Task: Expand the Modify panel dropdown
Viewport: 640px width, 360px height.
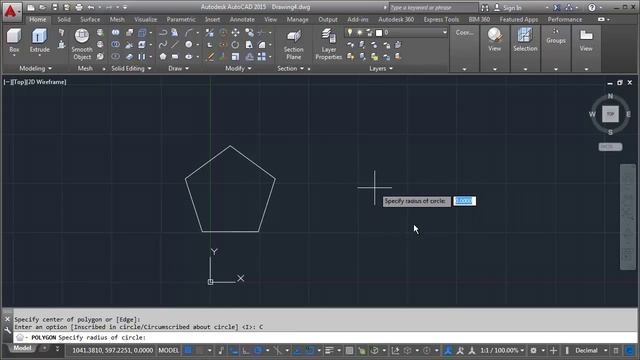Action: click(x=238, y=68)
